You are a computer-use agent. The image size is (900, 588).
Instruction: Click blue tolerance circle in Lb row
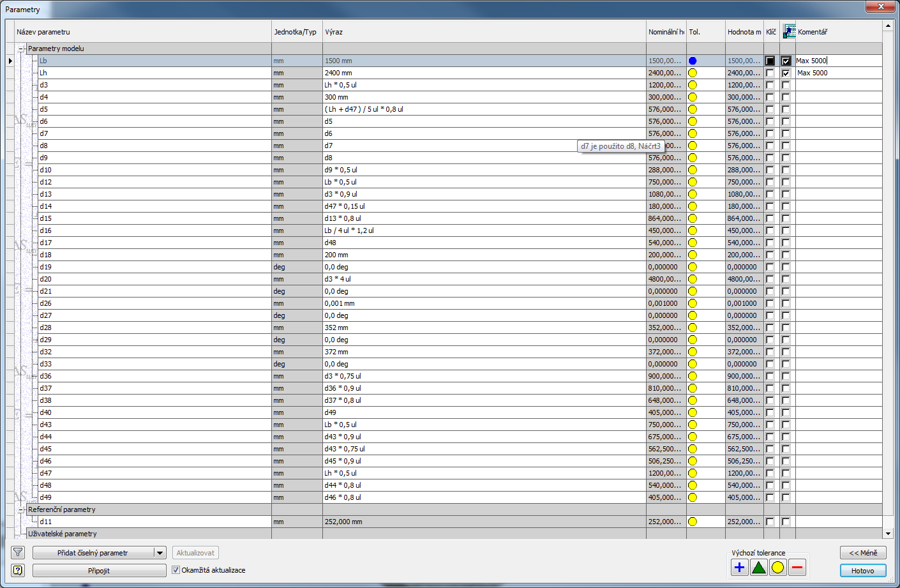(693, 61)
